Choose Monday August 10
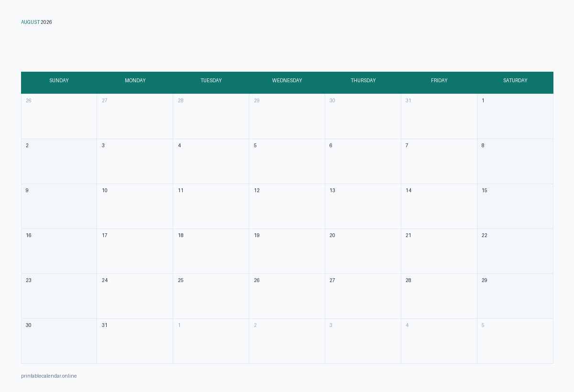 pyautogui.click(x=135, y=206)
